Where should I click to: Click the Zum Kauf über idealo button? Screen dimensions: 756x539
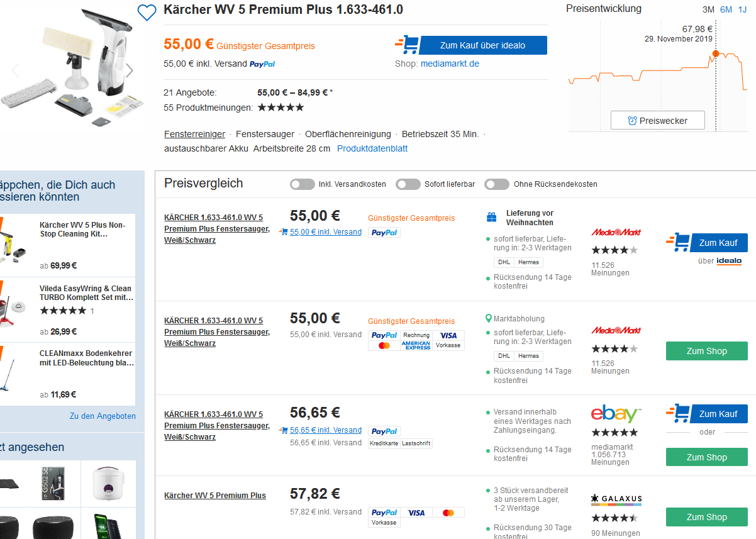(x=482, y=45)
